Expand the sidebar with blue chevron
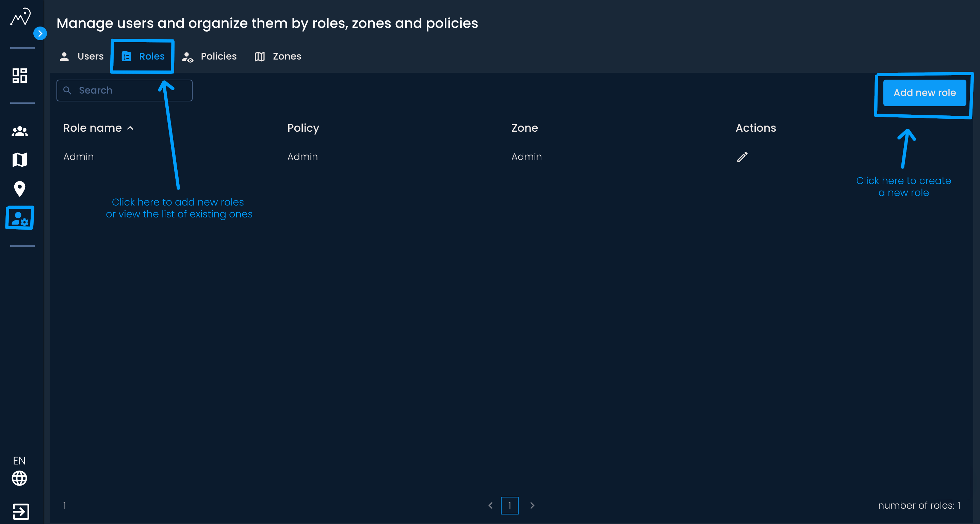Screen dimensions: 980x524 (40, 33)
